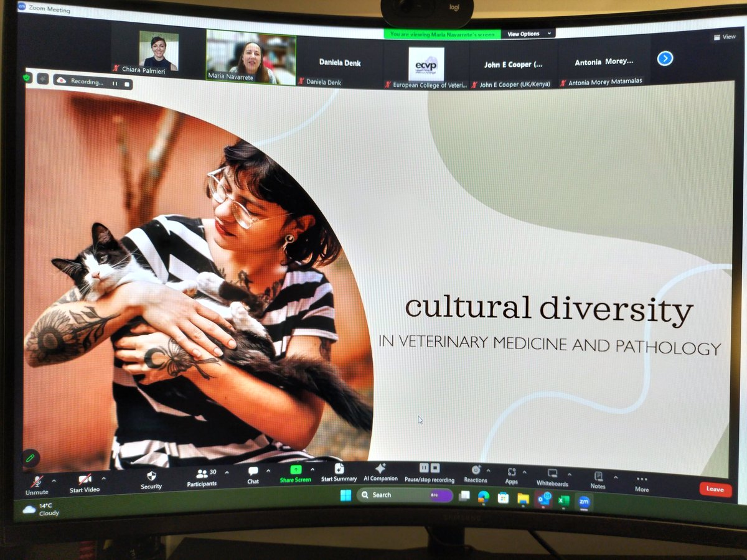Open the video settings chevron beside Start Video
The image size is (747, 560).
105,480
